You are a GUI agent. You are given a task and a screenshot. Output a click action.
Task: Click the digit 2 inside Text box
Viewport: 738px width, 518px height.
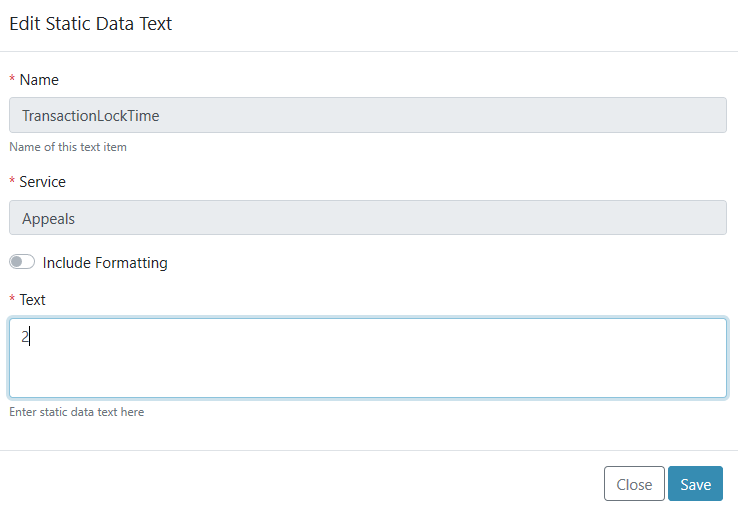pyautogui.click(x=26, y=337)
